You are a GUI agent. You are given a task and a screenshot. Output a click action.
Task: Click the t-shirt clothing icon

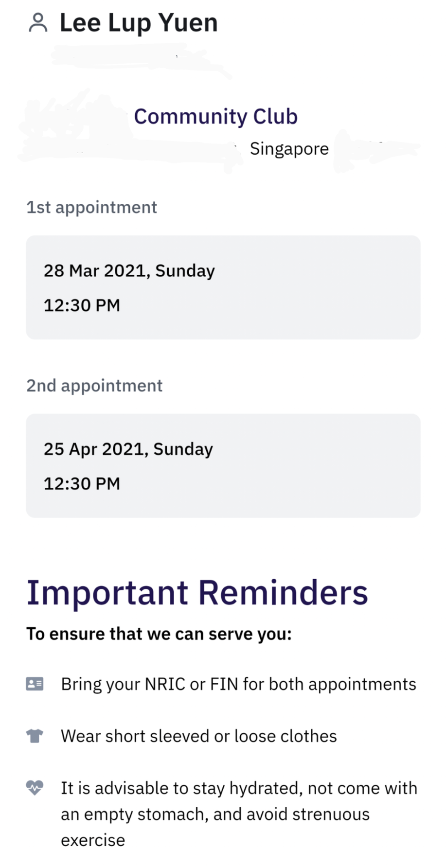pos(35,736)
